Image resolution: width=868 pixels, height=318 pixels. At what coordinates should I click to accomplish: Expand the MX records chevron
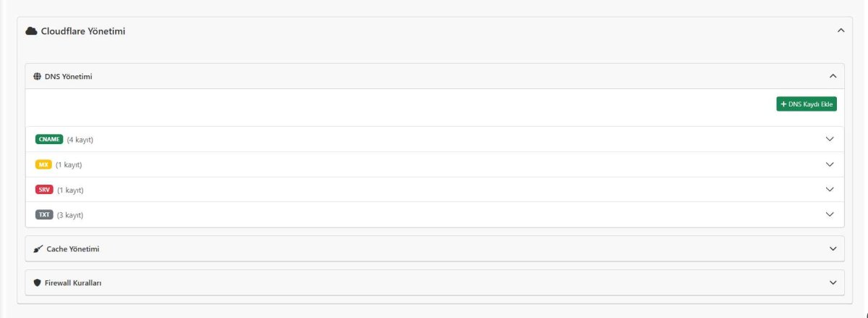point(830,164)
